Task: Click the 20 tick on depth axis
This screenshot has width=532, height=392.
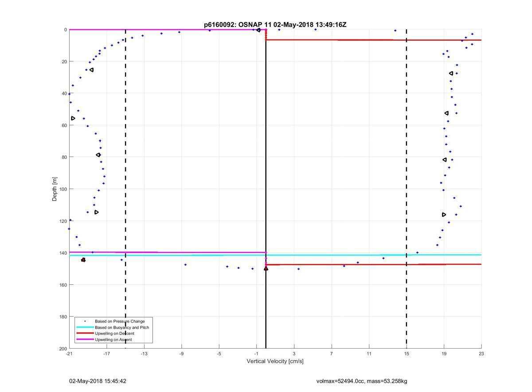Action: [64, 62]
